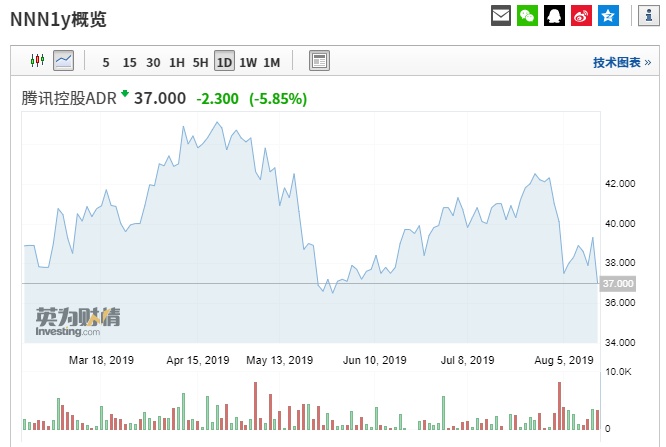Select the 1D interval
This screenshot has width=666, height=447.
224,61
